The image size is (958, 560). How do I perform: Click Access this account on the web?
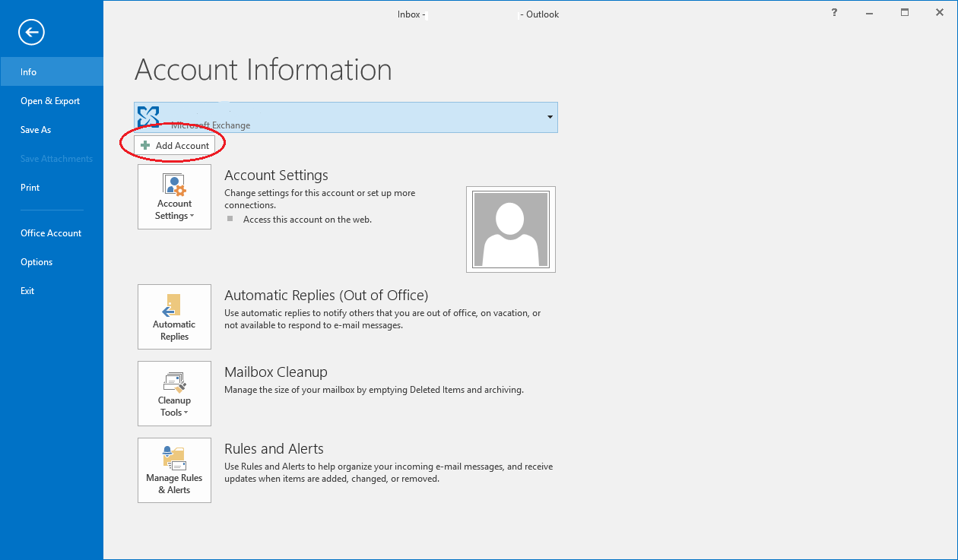point(307,219)
